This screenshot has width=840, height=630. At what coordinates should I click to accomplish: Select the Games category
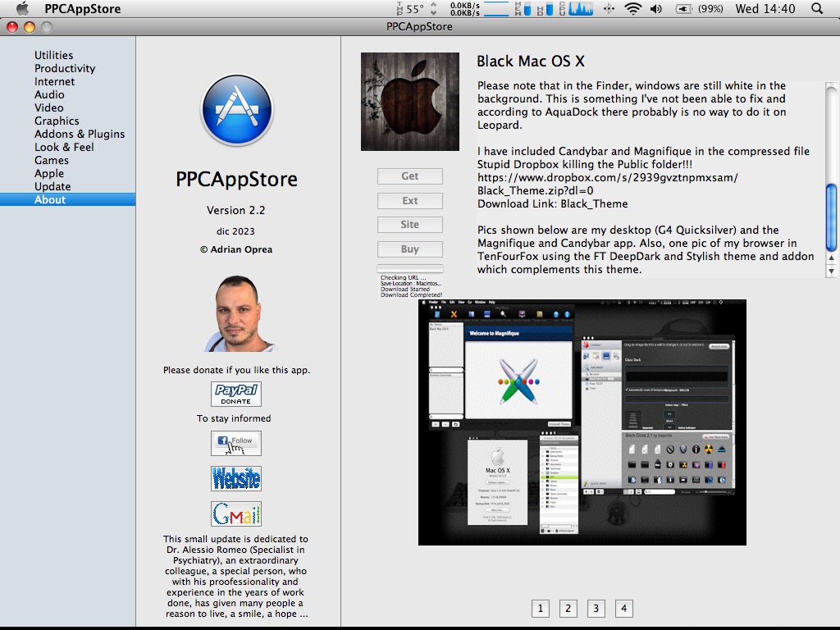52,160
